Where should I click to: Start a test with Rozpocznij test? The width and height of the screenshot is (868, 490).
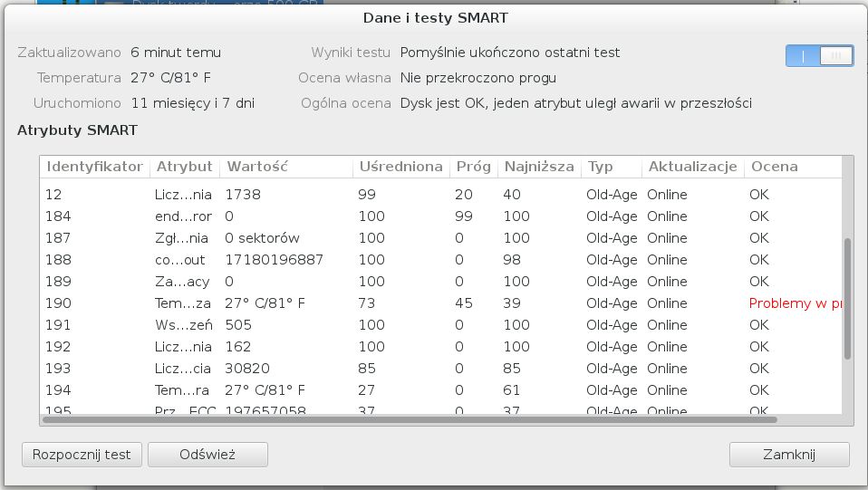(x=82, y=455)
